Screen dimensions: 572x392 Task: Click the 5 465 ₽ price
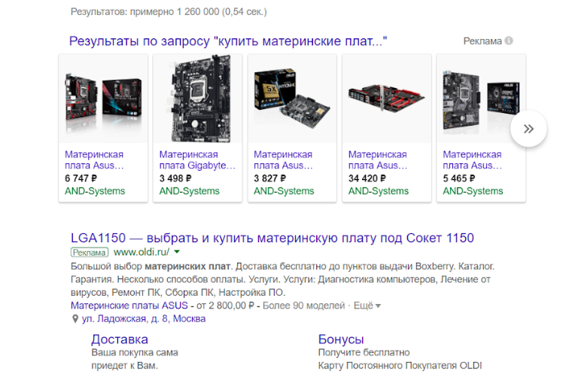[x=459, y=178]
